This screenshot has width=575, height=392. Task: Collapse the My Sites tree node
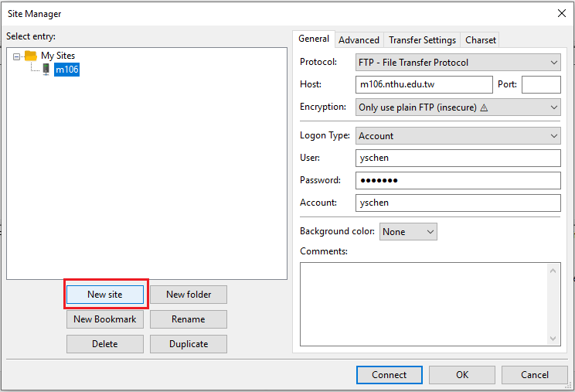tap(17, 56)
